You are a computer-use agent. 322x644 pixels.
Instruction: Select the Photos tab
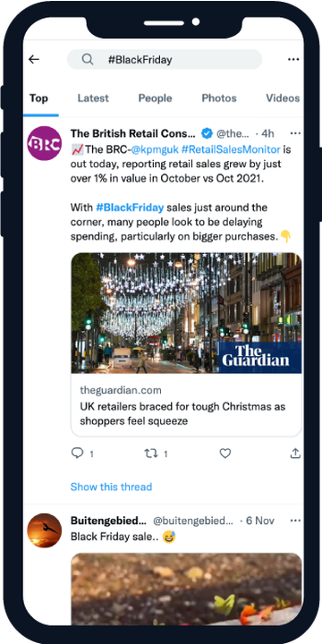(219, 98)
